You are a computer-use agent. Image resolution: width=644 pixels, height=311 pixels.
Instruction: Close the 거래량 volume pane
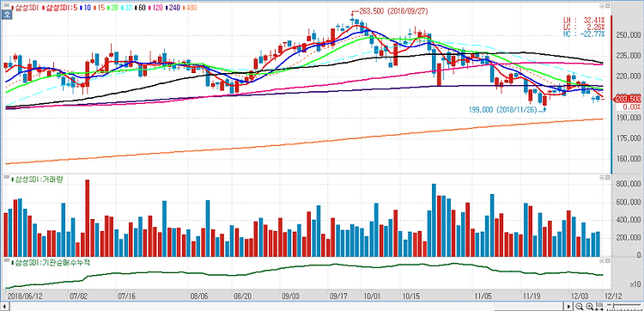point(607,178)
